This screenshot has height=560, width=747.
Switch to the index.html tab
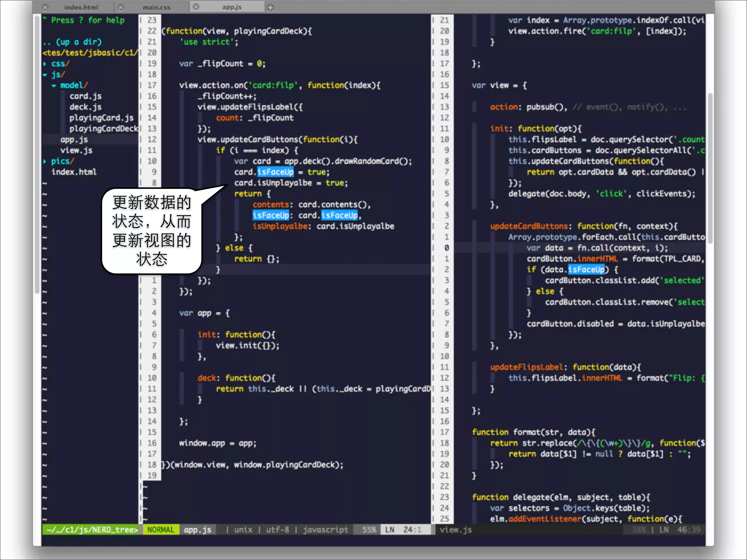(81, 7)
